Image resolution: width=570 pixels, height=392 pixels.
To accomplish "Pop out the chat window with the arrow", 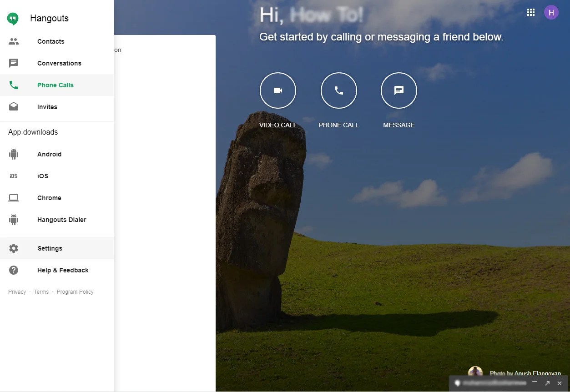I will (547, 383).
